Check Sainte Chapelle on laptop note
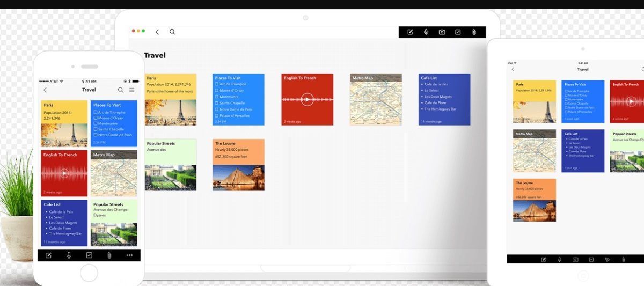 [x=217, y=103]
